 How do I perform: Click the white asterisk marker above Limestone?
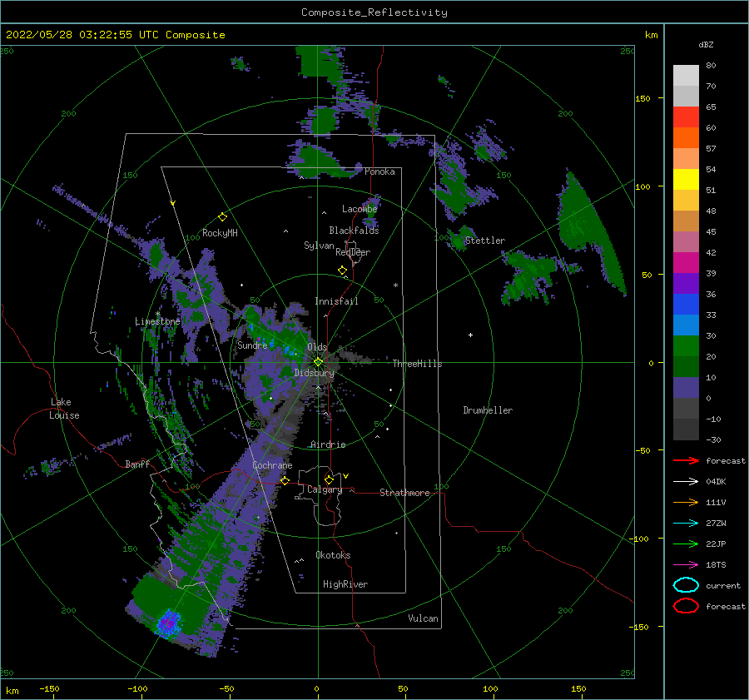(x=157, y=314)
